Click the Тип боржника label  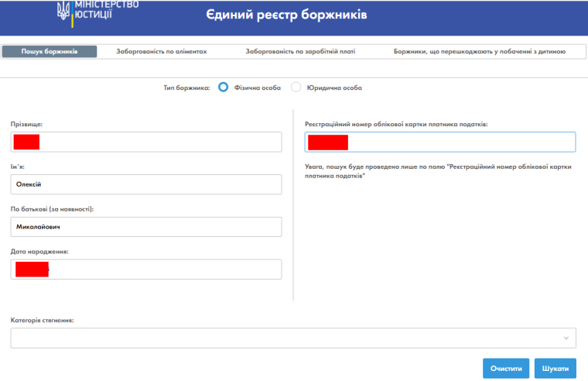click(186, 88)
